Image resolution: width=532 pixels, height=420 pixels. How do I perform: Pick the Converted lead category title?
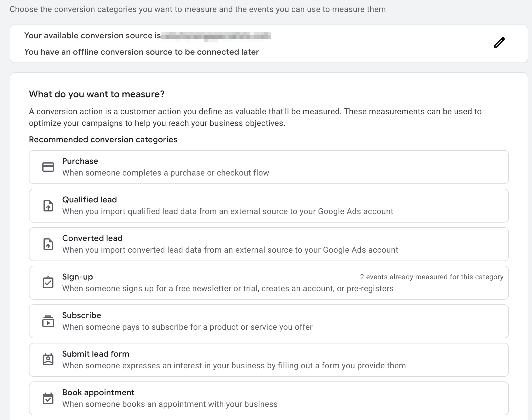point(92,238)
